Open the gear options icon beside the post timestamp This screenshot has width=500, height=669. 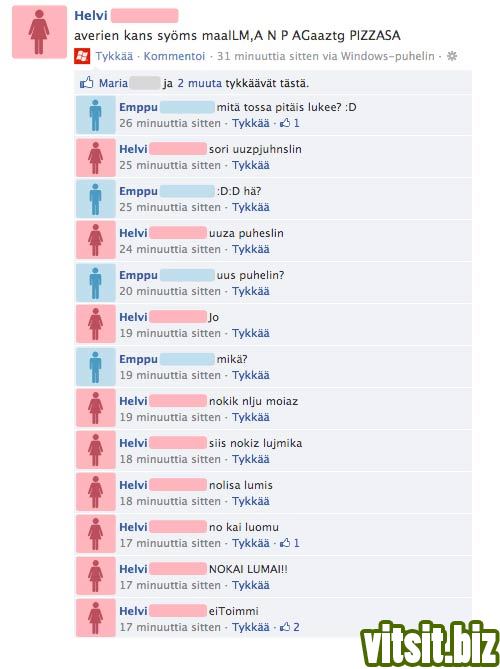click(452, 56)
